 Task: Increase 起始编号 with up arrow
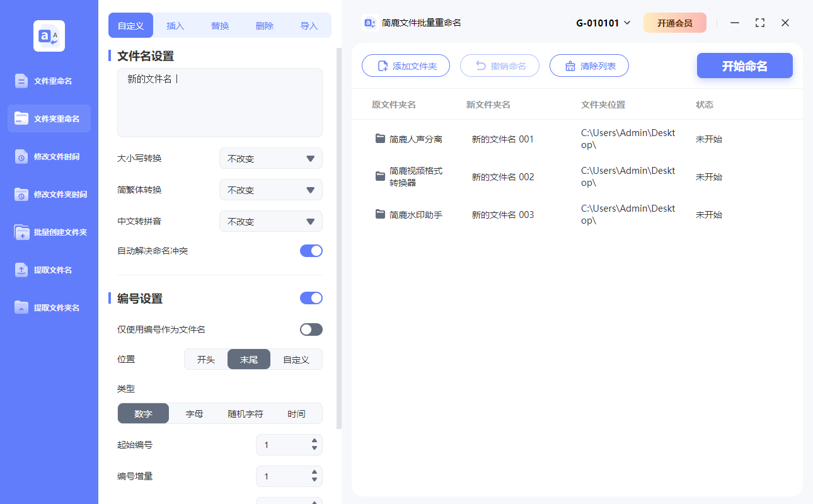click(x=314, y=441)
